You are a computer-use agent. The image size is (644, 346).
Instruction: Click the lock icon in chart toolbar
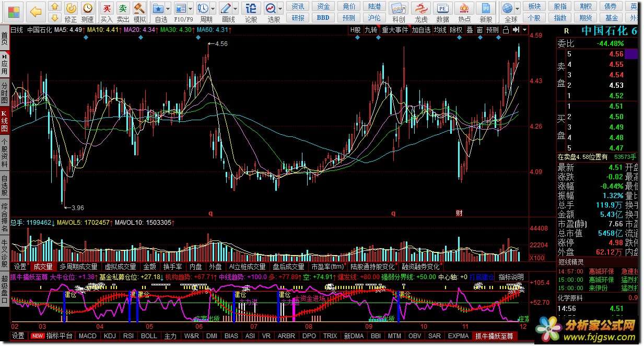[506, 30]
